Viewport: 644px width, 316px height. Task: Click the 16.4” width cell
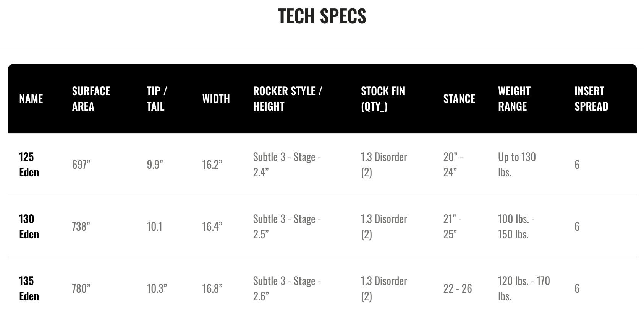(212, 226)
